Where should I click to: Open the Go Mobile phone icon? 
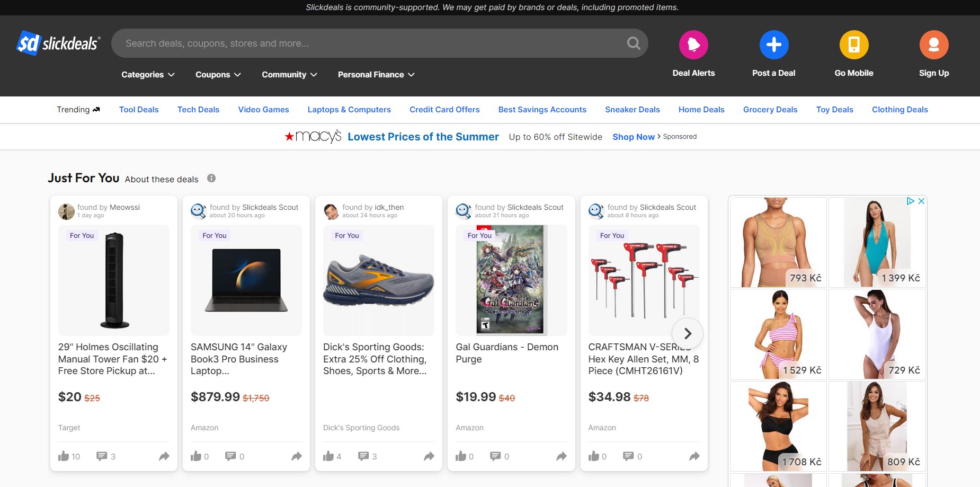point(854,45)
